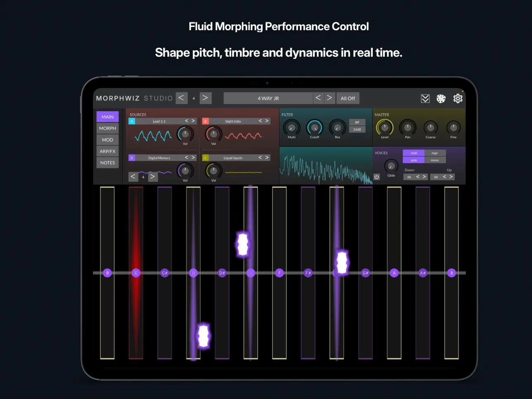Click the filter Cutoff knob

pyautogui.click(x=314, y=127)
